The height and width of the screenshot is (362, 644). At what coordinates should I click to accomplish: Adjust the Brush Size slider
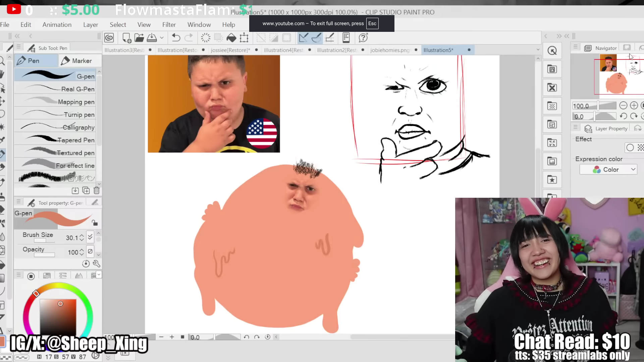(x=44, y=240)
